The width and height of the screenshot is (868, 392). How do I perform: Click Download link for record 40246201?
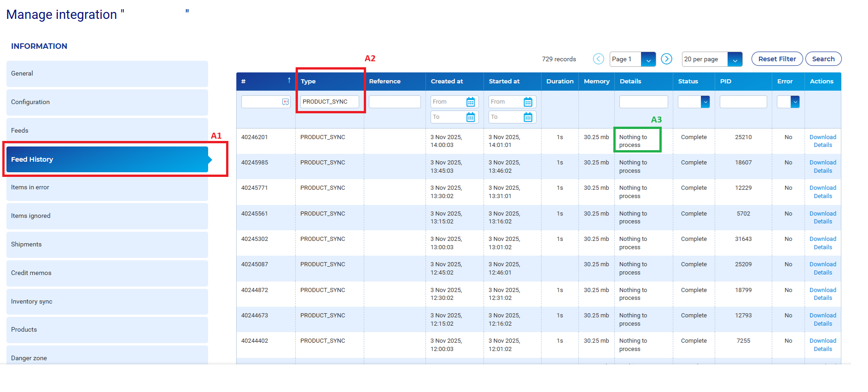tap(822, 137)
